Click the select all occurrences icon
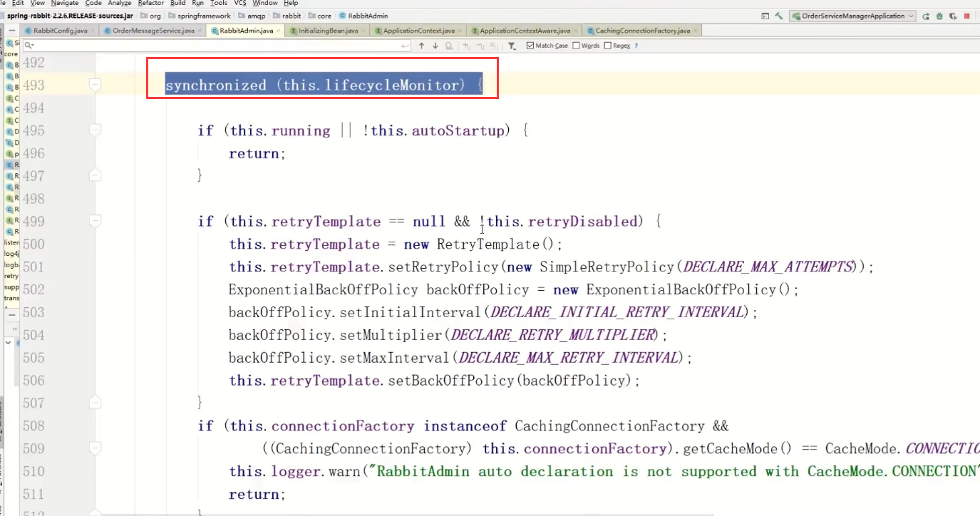980x516 pixels. [494, 46]
